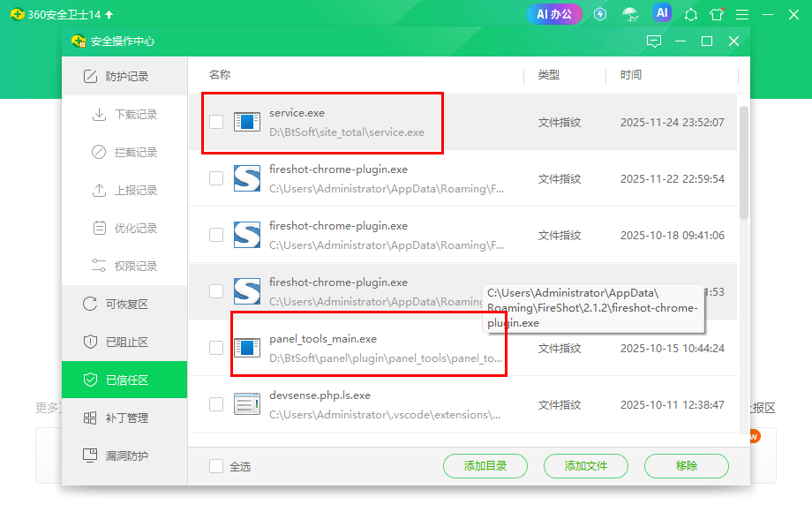Enable the 全选 select-all checkbox
The height and width of the screenshot is (512, 812).
point(216,466)
